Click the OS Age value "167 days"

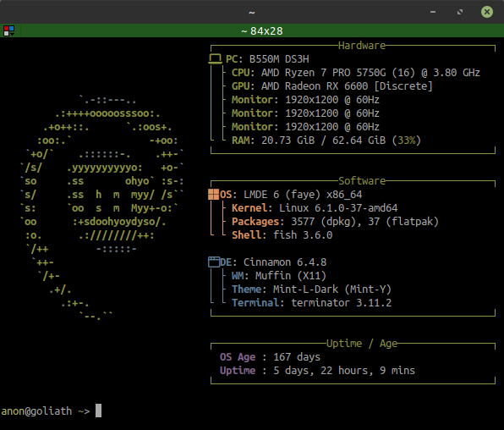pyautogui.click(x=297, y=357)
